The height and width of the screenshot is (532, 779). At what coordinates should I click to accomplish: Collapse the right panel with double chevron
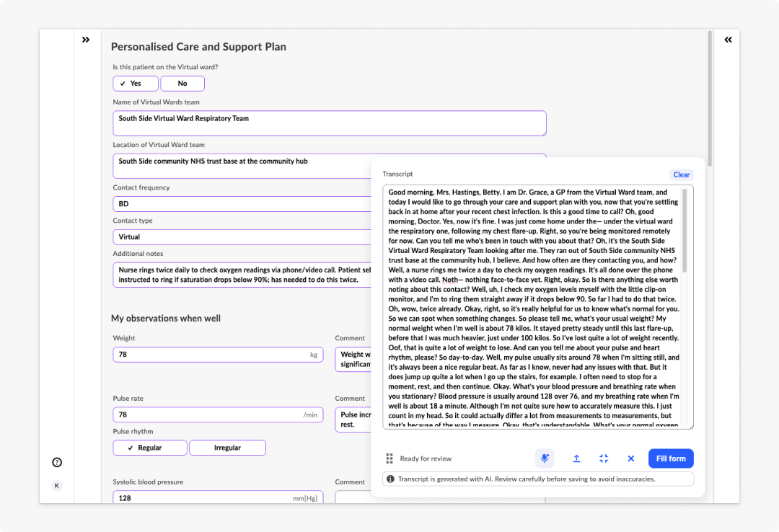pos(728,40)
